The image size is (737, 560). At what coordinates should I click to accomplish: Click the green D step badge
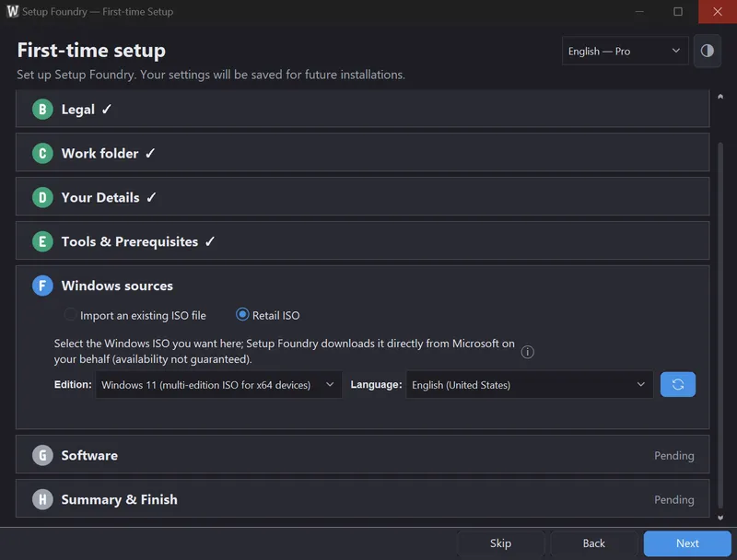point(42,197)
